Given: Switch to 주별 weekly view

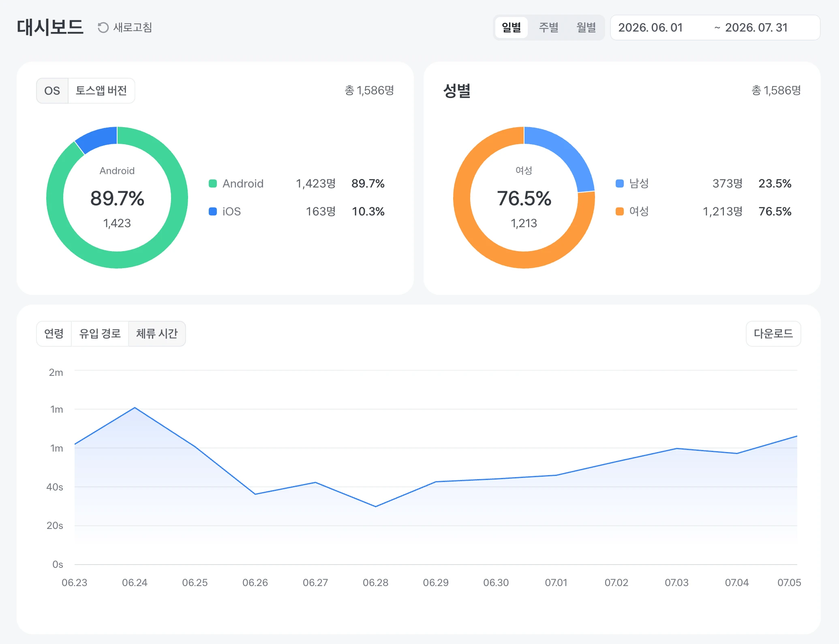Looking at the screenshot, I should tap(548, 28).
